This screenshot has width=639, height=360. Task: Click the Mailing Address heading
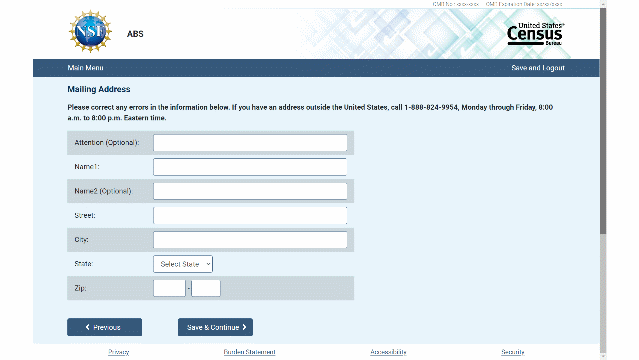tap(99, 89)
